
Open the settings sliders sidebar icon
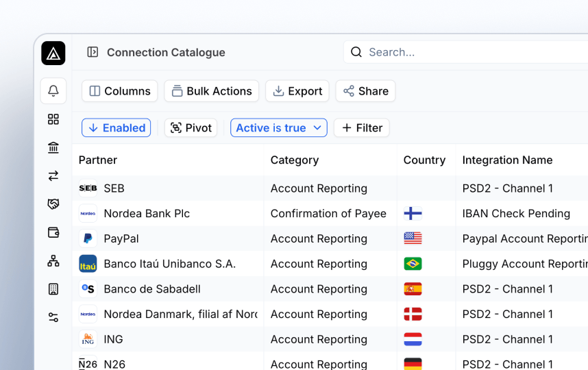coord(53,317)
